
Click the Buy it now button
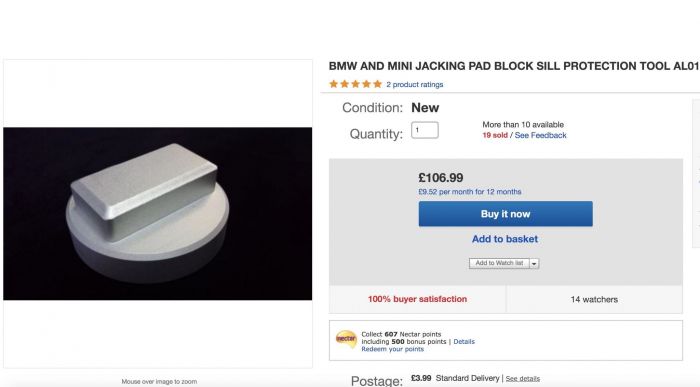click(x=505, y=214)
